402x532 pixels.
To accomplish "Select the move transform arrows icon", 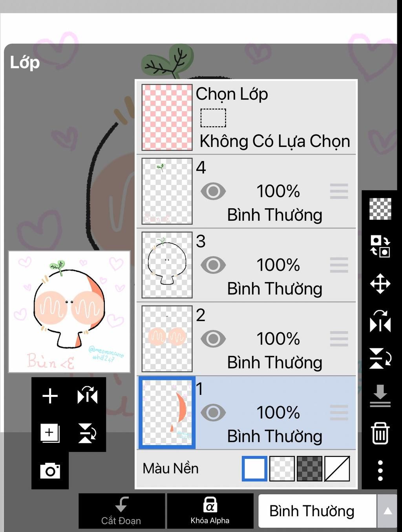I will point(380,284).
